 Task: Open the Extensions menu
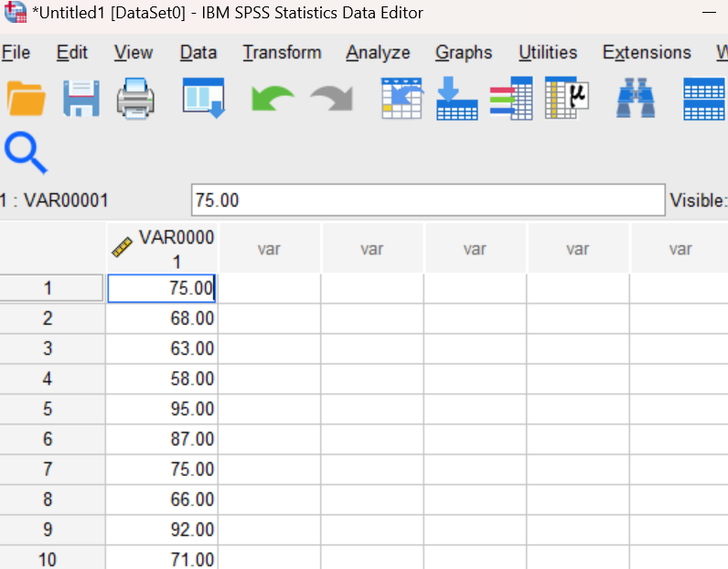647,52
